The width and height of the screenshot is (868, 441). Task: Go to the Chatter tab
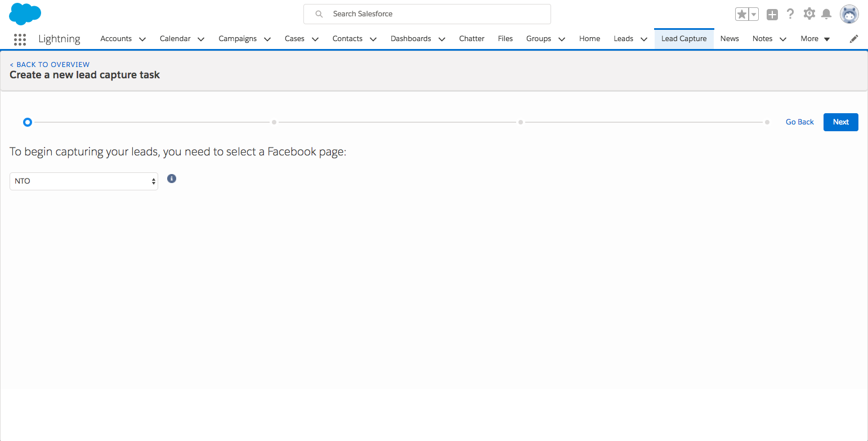pyautogui.click(x=472, y=39)
